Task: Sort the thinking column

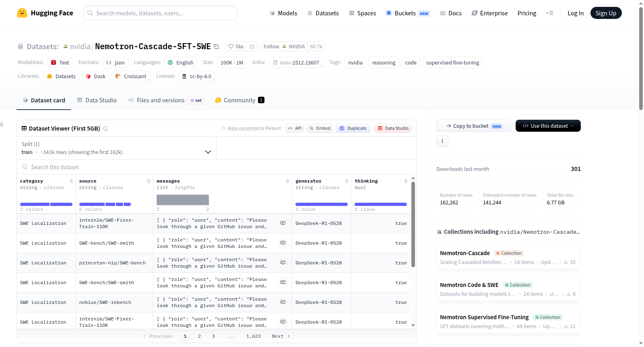Action: pyautogui.click(x=406, y=181)
